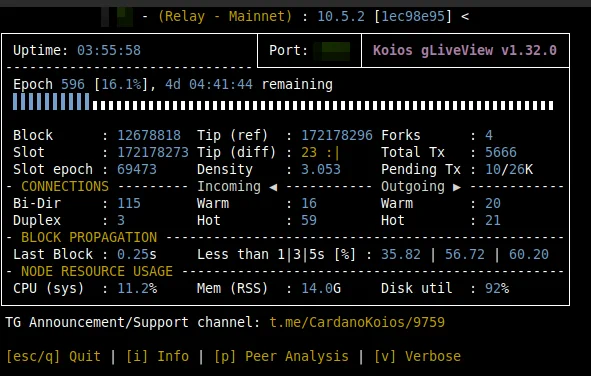Click the Incoming left arrow icon
Viewport: 591px width, 376px height.
click(273, 187)
